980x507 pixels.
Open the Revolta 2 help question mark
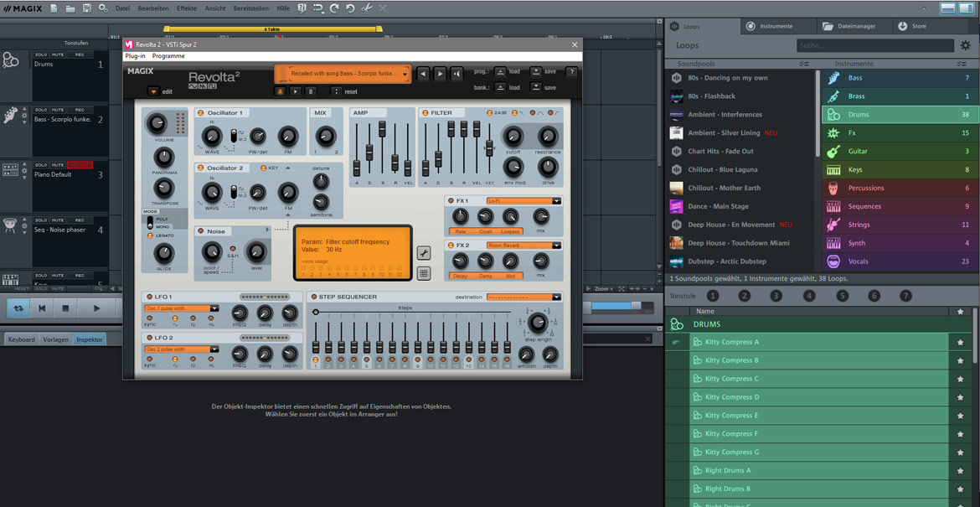571,72
